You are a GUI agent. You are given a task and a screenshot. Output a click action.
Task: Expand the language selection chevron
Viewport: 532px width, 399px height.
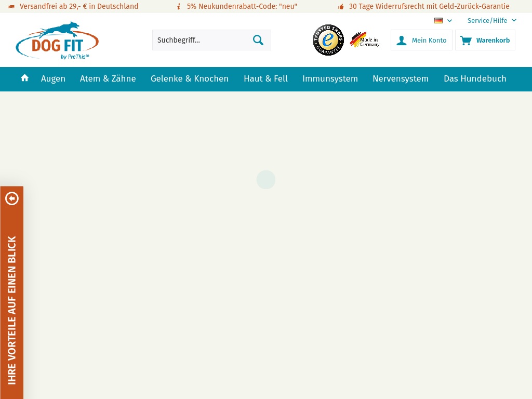click(x=449, y=21)
